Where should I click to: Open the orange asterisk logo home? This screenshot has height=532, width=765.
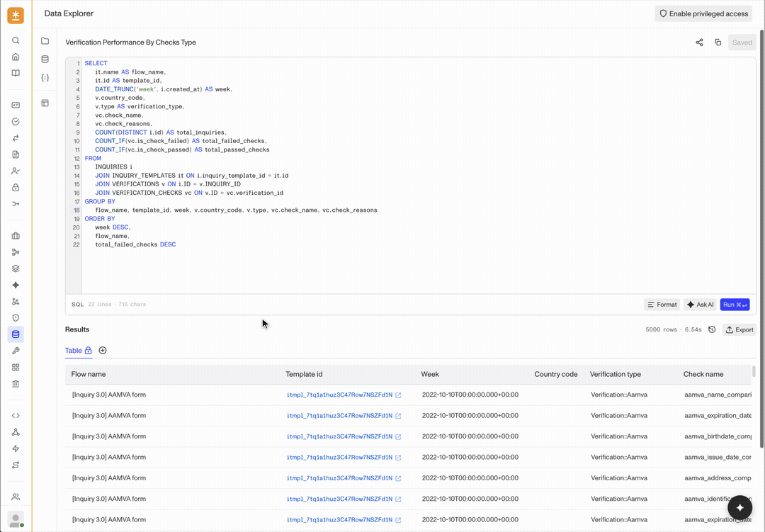tap(16, 15)
